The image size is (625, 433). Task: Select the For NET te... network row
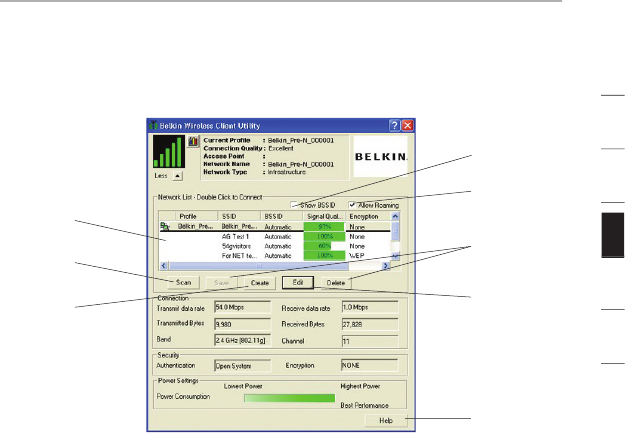(x=275, y=256)
